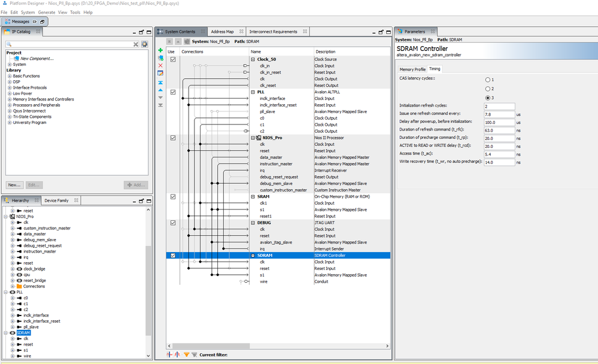Select CAS latency cycles option 2

pos(488,89)
